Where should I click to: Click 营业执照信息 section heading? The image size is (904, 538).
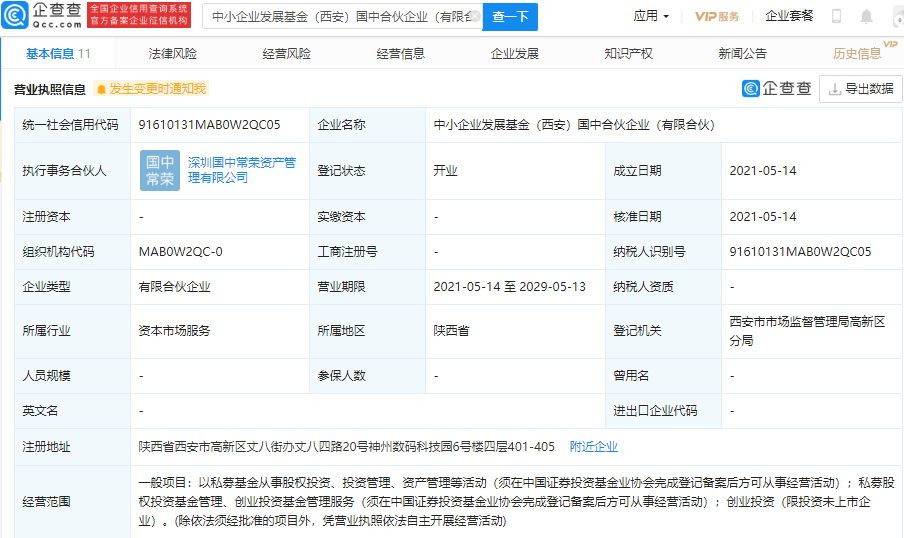pyautogui.click(x=50, y=89)
